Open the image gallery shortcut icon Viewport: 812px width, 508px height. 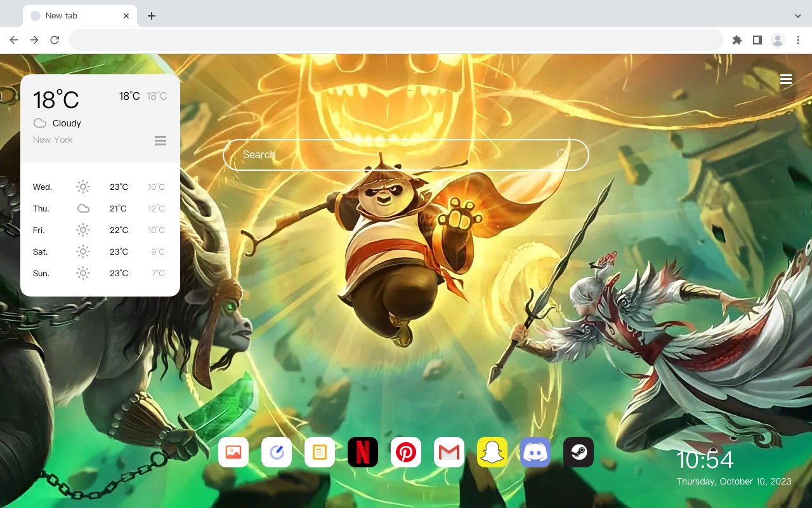coord(233,452)
